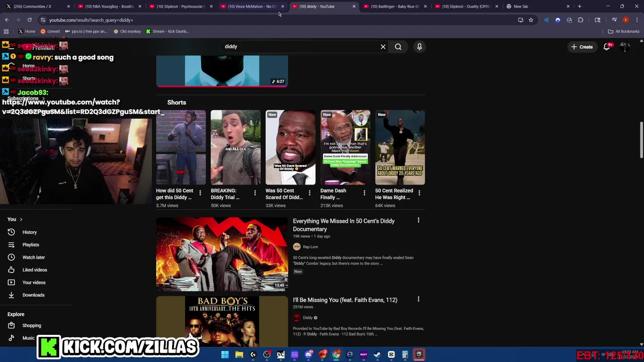Open Discord from the taskbar

click(x=308, y=355)
